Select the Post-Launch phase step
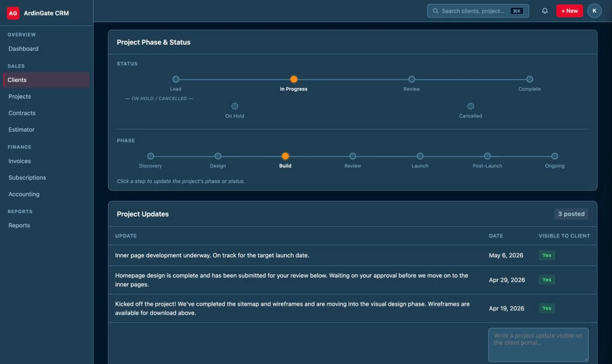 (488, 156)
